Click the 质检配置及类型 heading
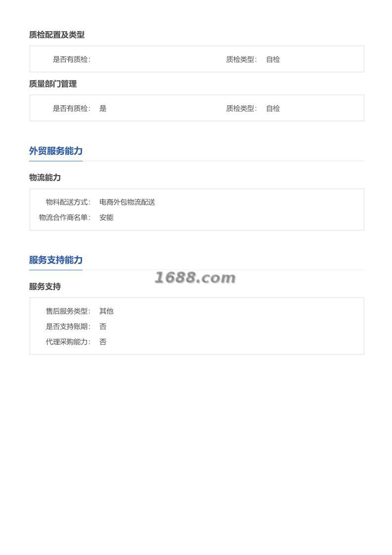Image resolution: width=392 pixels, height=555 pixels. [x=57, y=35]
